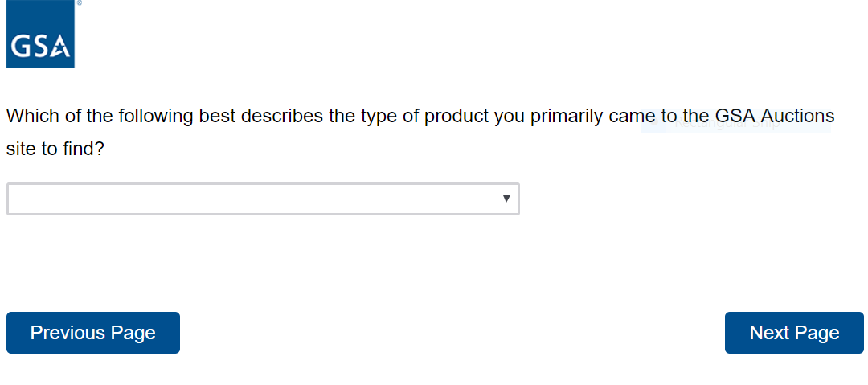Open the product type dropdown arrow

click(x=506, y=199)
